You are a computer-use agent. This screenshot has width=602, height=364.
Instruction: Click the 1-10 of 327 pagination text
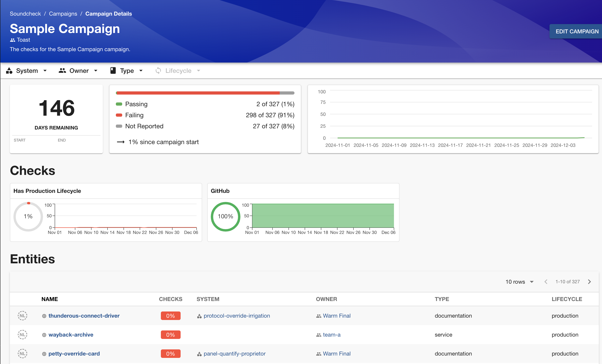point(567,282)
